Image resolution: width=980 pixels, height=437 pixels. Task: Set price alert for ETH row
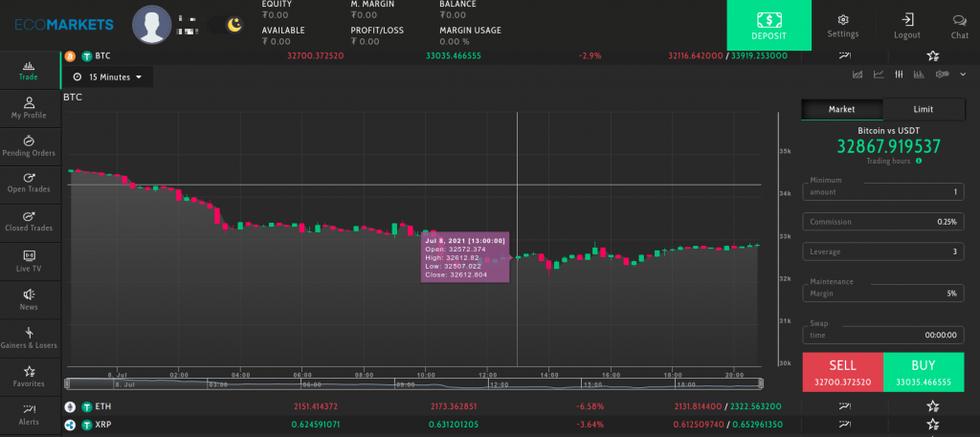[x=845, y=406]
